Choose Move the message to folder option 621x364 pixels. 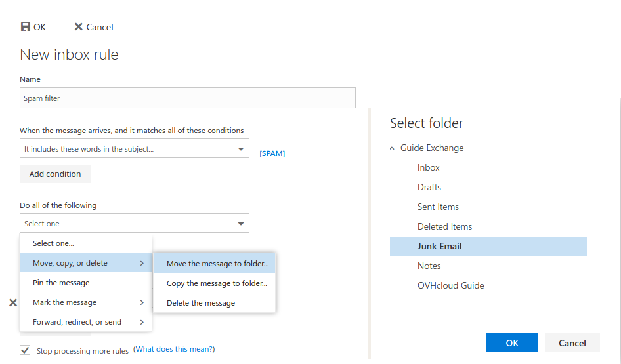pyautogui.click(x=217, y=264)
